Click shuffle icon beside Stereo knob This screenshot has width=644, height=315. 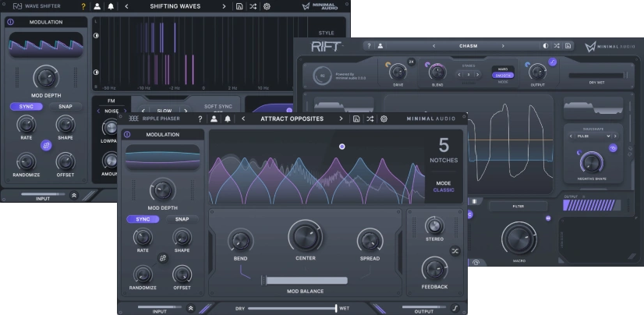pyautogui.click(x=455, y=251)
